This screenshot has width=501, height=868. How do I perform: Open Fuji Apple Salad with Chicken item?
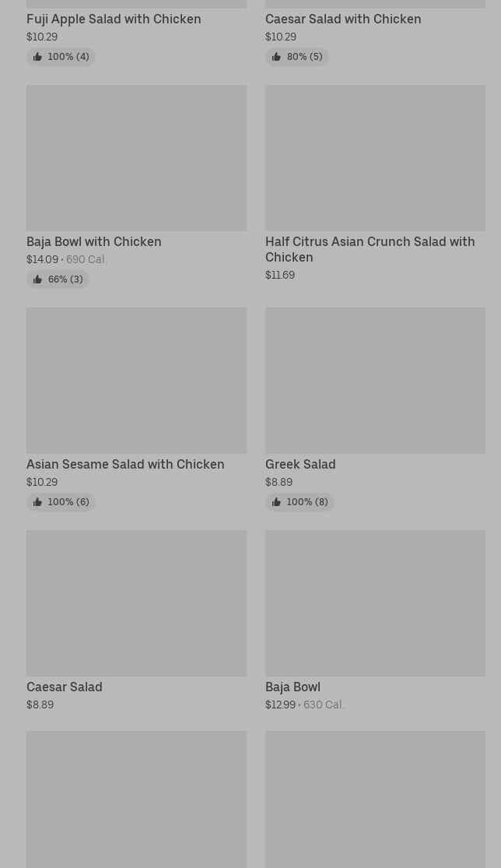click(114, 19)
